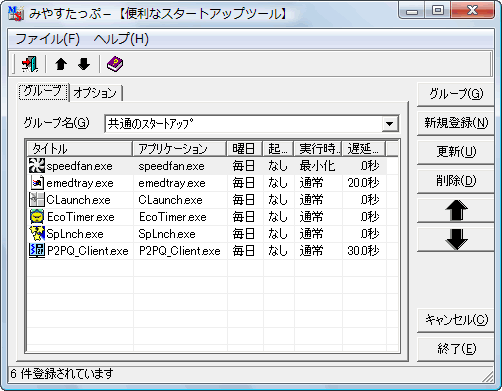Click the toolbar up arrow icon
This screenshot has height=391, width=502.
pyautogui.click(x=61, y=64)
